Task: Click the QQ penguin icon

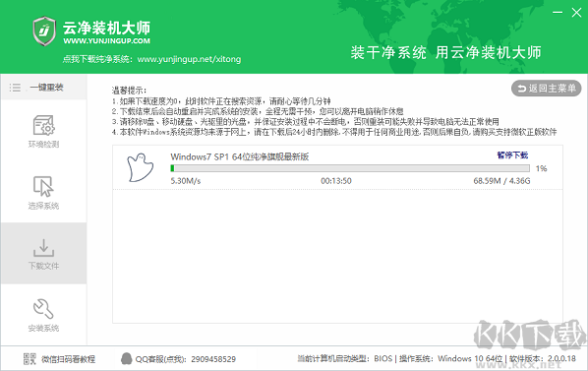Action: (127, 358)
